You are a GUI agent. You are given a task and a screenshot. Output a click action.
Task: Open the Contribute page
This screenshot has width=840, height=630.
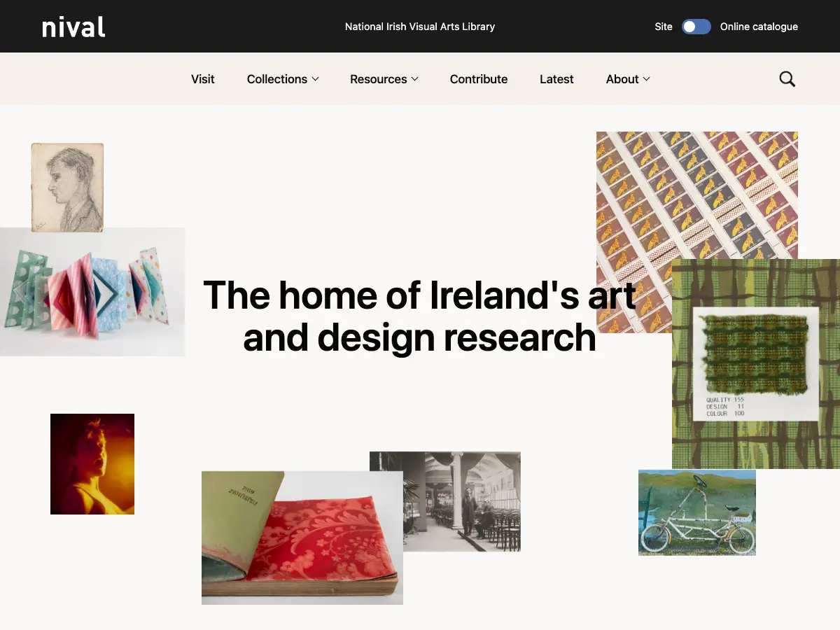479,79
